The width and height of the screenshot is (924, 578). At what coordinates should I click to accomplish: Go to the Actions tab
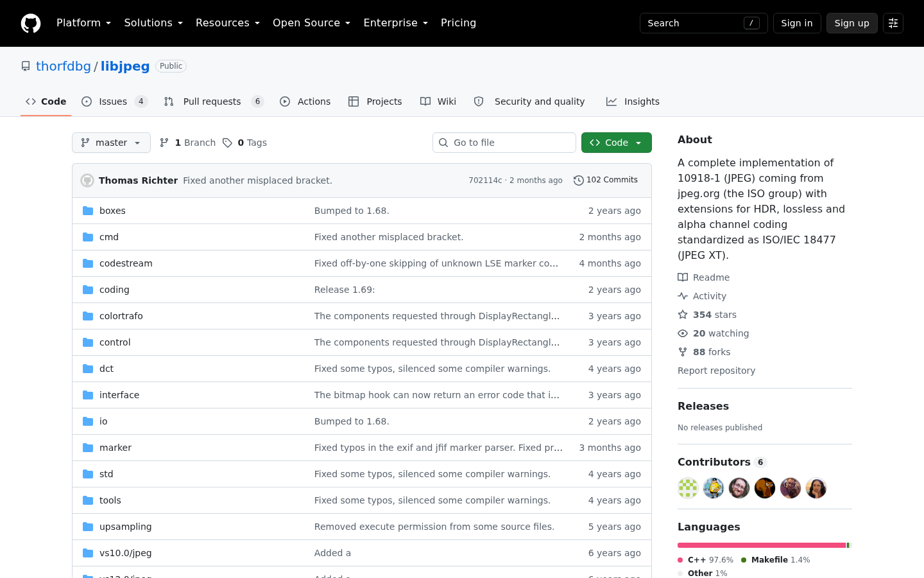click(x=305, y=101)
